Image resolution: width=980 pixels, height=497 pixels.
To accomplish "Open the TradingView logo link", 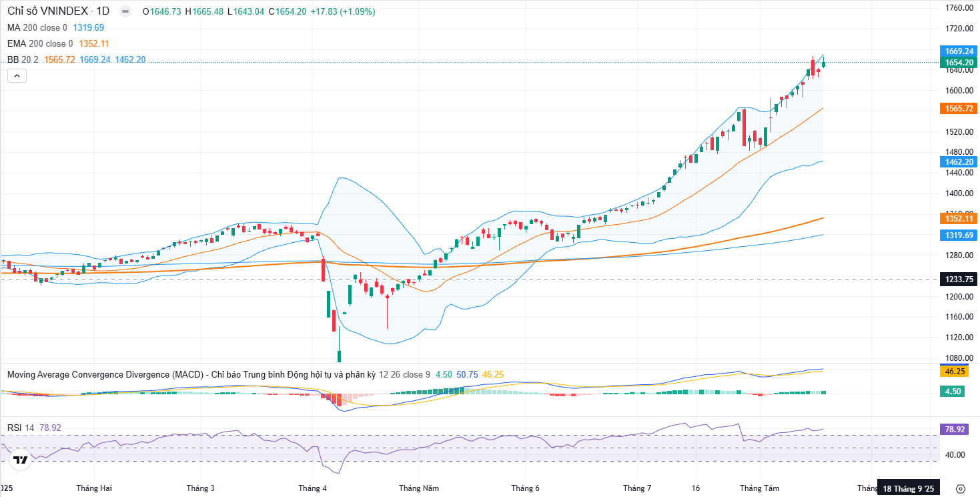I will click(x=21, y=460).
